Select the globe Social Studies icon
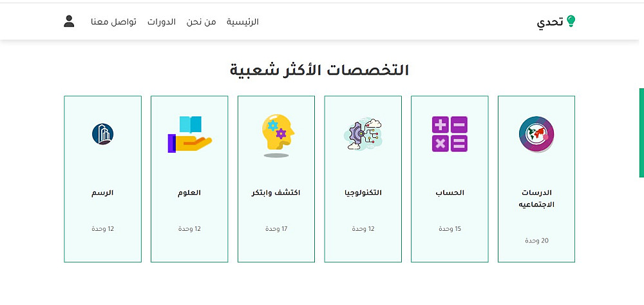Screen dimensions: 644x305 pyautogui.click(x=536, y=134)
